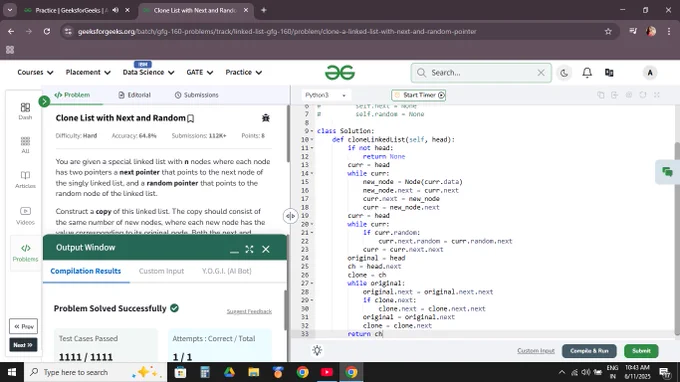680x382 pixels.
Task: Go to the Next problem
Action: tap(23, 345)
